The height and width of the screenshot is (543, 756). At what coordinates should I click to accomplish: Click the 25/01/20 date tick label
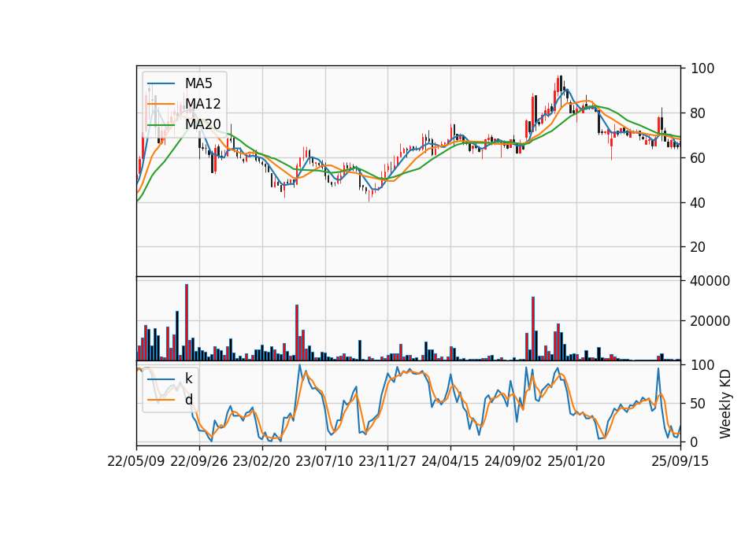576,461
